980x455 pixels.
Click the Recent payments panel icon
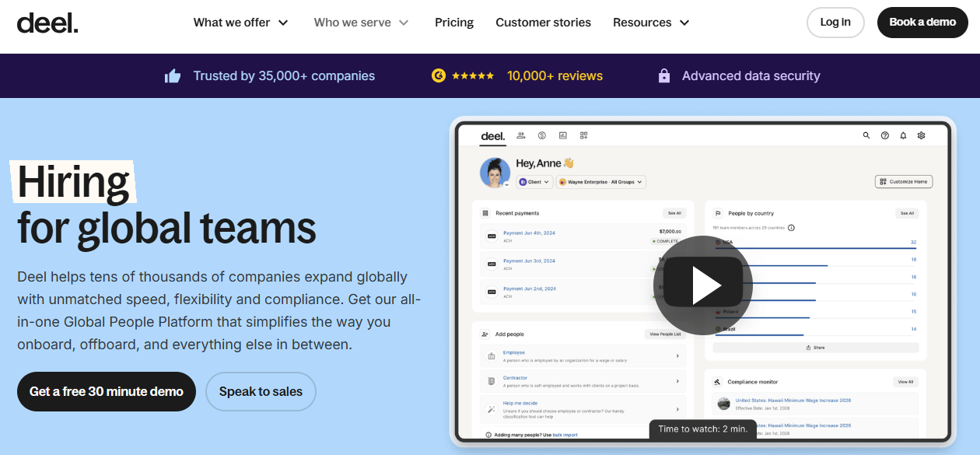[486, 213]
